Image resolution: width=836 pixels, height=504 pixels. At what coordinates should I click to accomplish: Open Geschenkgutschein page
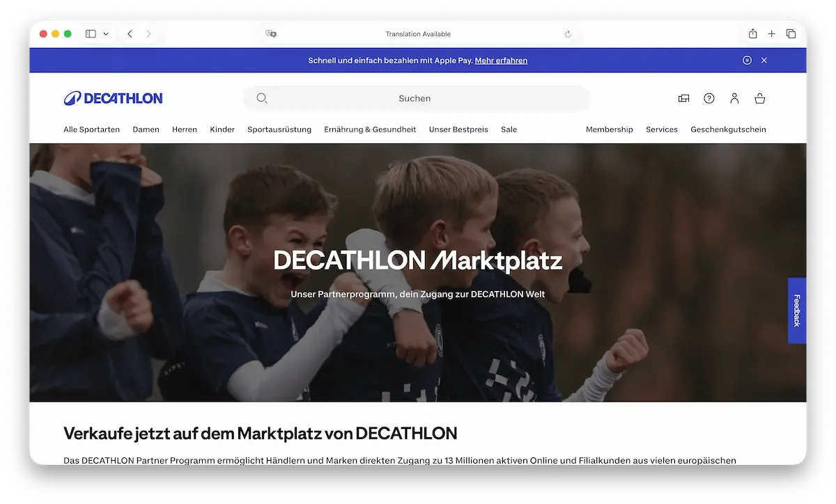click(x=728, y=129)
